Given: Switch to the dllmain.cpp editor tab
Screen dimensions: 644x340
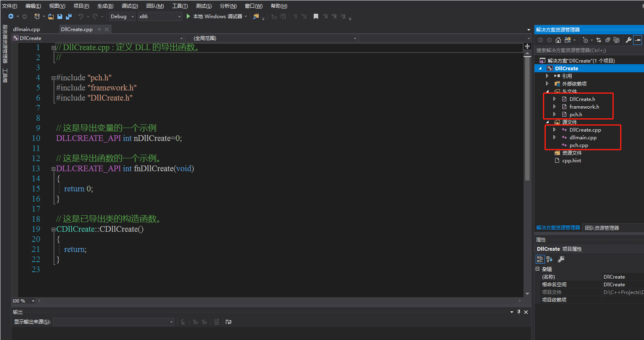Looking at the screenshot, I should pos(27,29).
